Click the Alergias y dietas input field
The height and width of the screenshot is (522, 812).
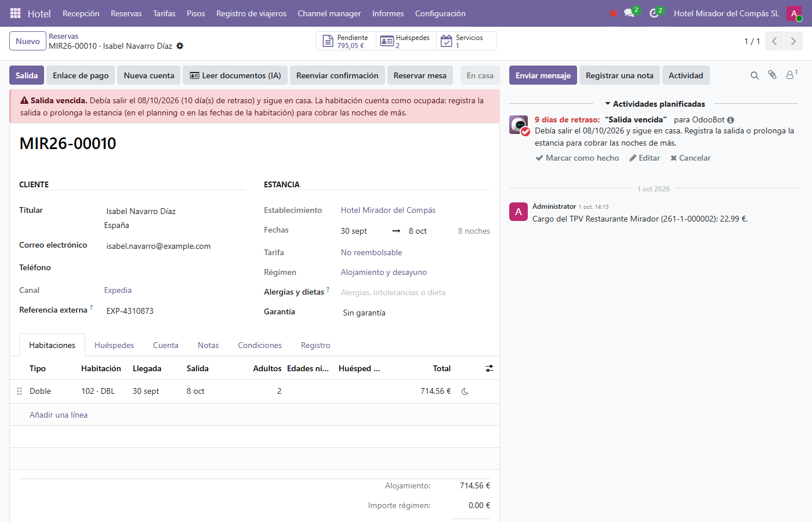pos(415,292)
